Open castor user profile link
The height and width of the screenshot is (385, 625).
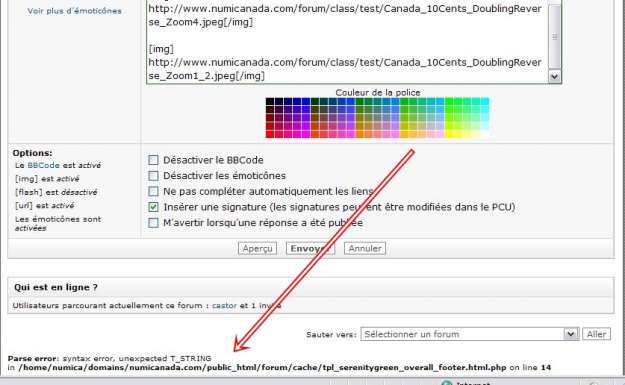click(x=224, y=305)
